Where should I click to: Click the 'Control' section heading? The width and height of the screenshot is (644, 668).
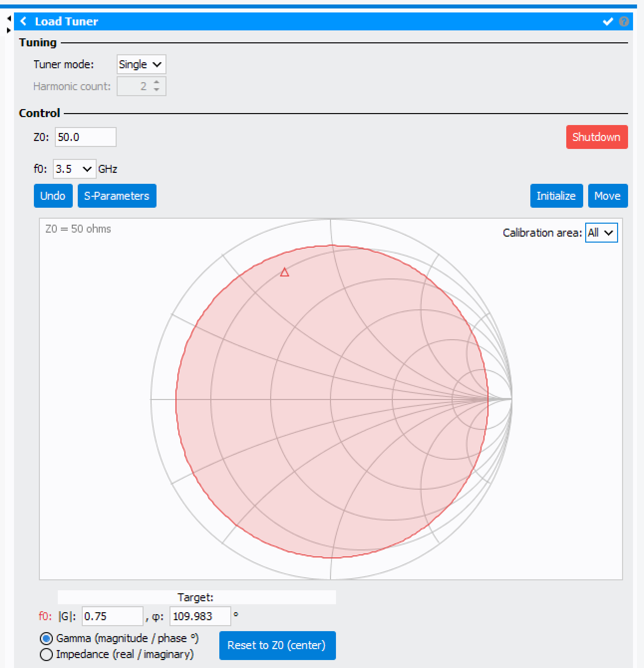point(39,113)
